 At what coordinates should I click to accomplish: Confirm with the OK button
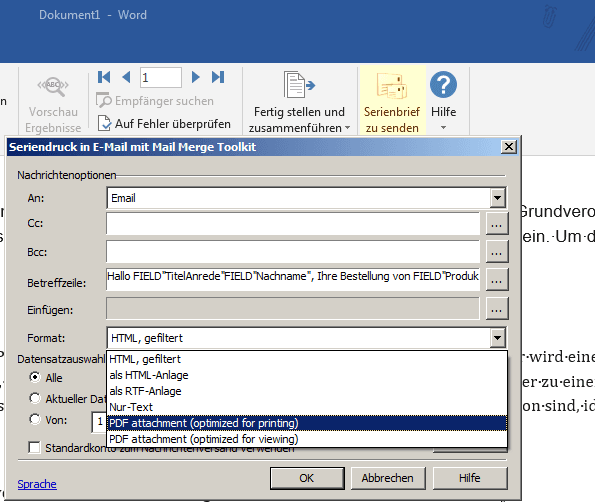coord(307,478)
